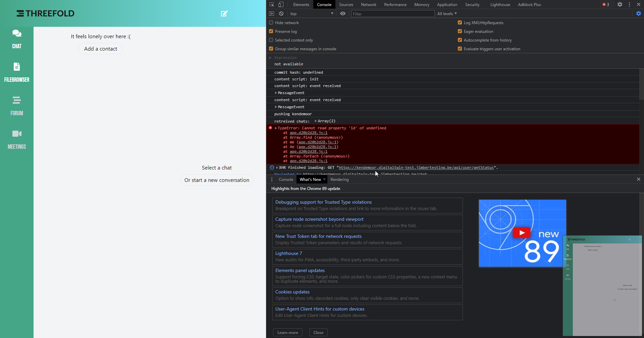Remove the live expression with X

coord(270,58)
